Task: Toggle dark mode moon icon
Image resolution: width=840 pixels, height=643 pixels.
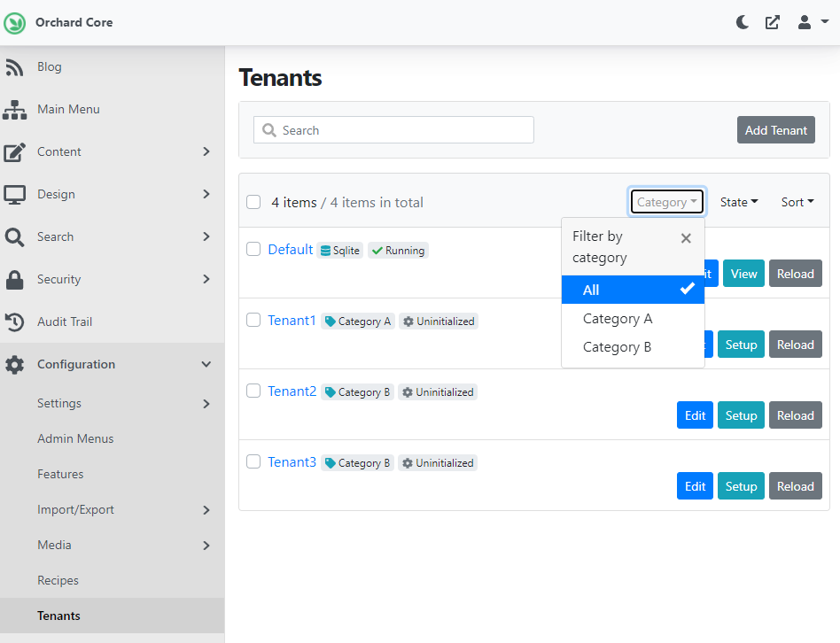Action: (742, 22)
